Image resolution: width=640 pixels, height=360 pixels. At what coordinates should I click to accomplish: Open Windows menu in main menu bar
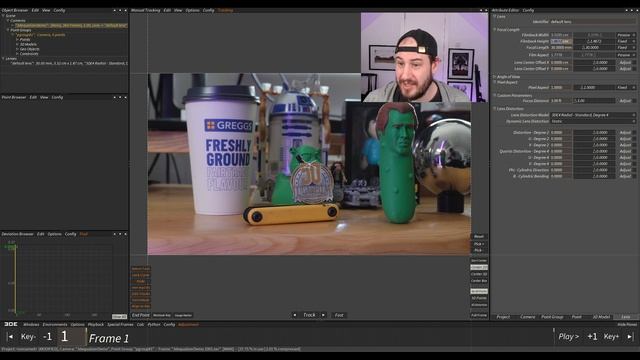pyautogui.click(x=31, y=324)
